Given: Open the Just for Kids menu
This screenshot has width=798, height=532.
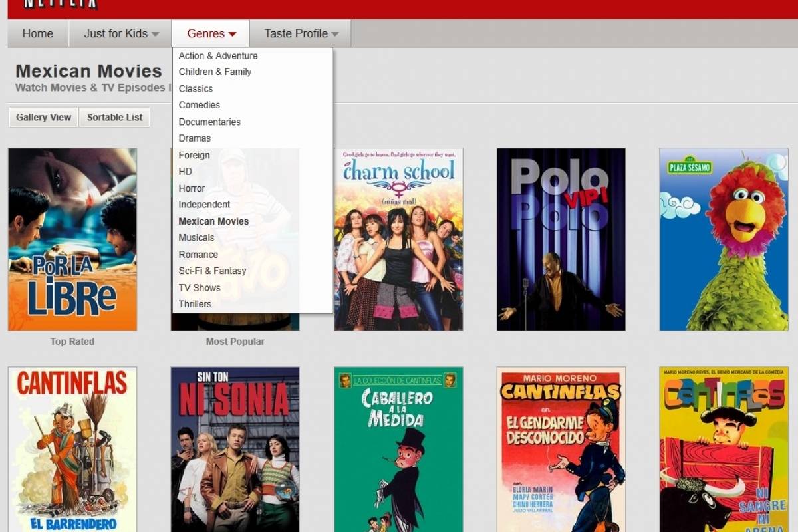Looking at the screenshot, I should point(120,33).
